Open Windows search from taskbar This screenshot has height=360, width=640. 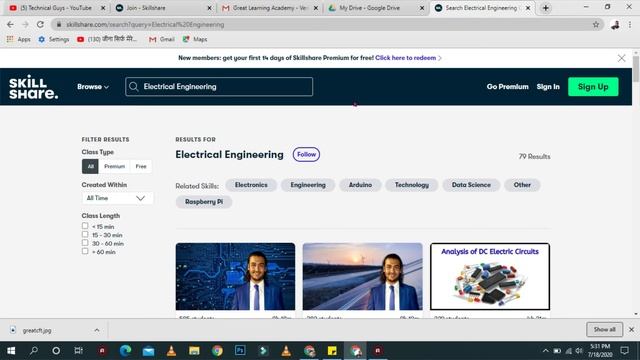pyautogui.click(x=34, y=351)
